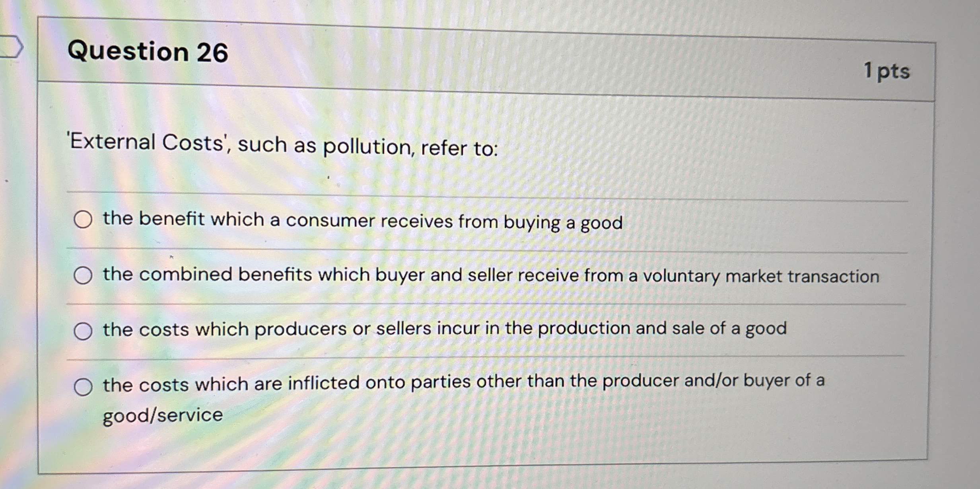Click the 'Question 26' heading
This screenshot has width=980, height=489.
(x=148, y=52)
